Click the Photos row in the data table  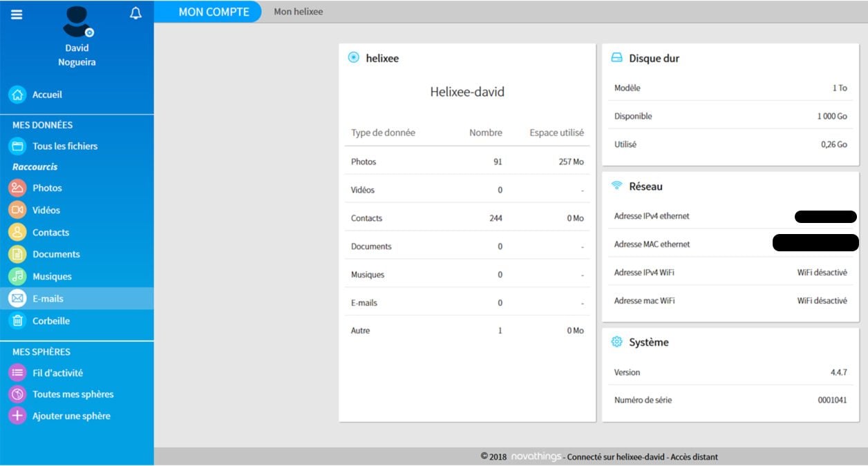(x=467, y=162)
